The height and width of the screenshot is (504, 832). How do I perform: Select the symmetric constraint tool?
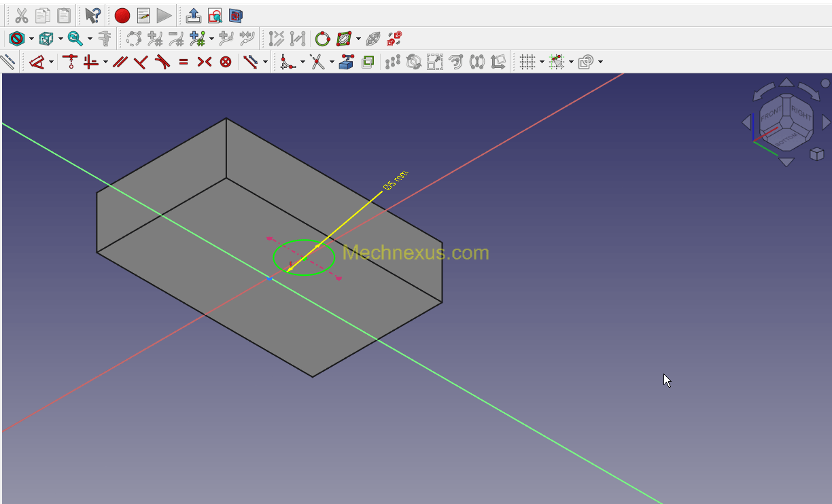point(205,62)
